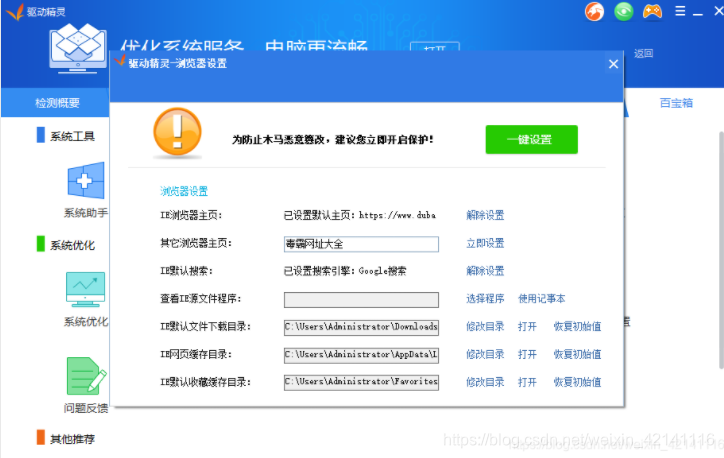Click 解除设置 for IE默认搜索
The image size is (724, 458).
tap(485, 271)
